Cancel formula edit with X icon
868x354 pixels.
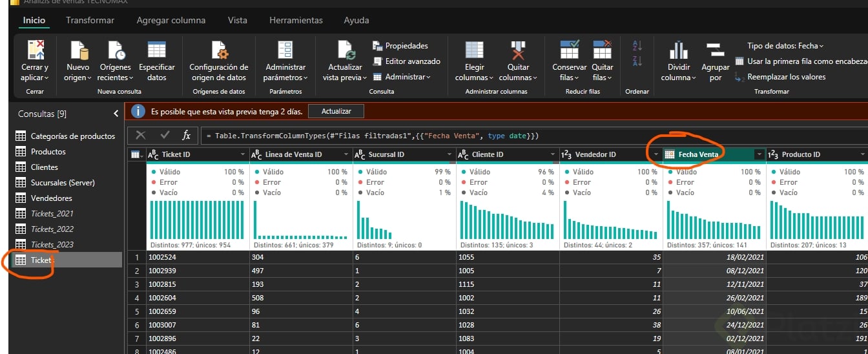(140, 135)
